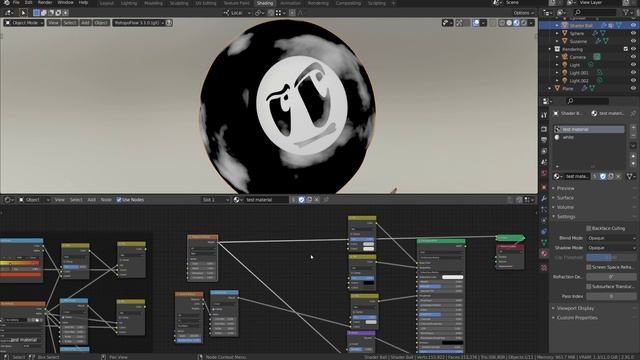
Task: Hide Camera object in the outliner
Action: tap(633, 57)
